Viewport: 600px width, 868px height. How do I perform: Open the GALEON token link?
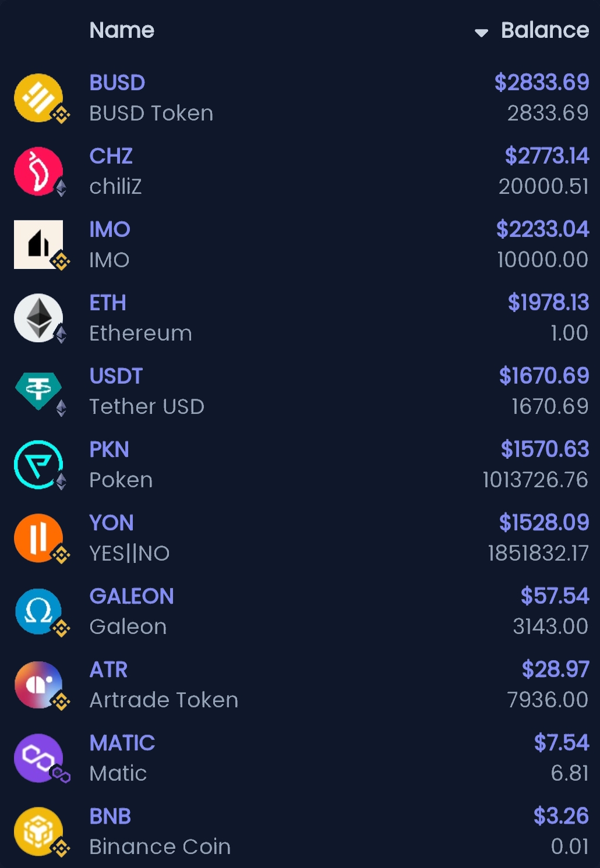point(132,596)
